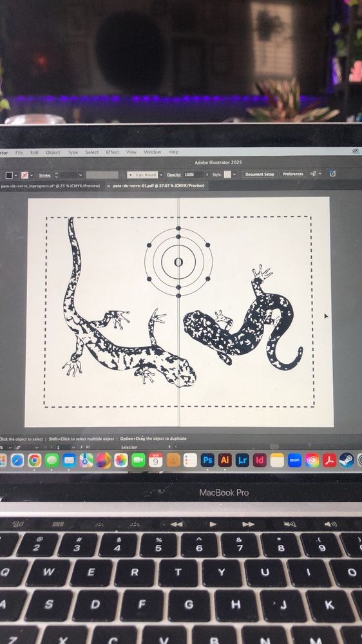Expand the artboard navigation dropdown
Screen dimensions: 362x644
[x=73, y=447]
